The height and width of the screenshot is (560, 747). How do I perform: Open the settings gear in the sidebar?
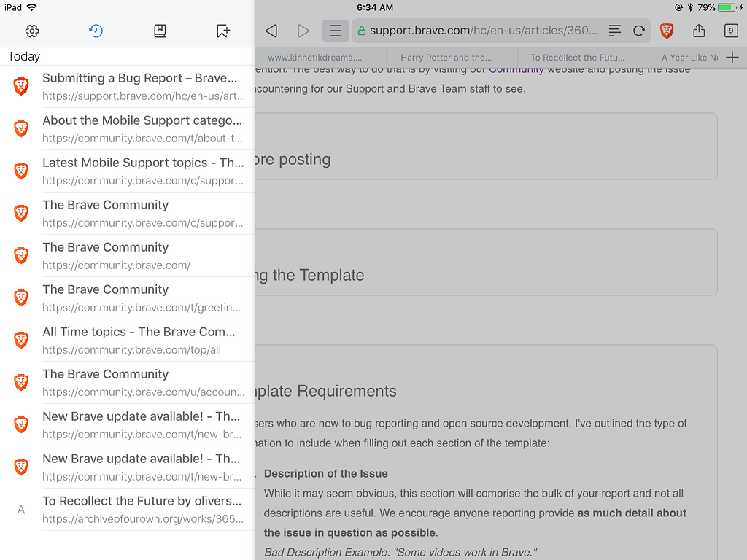tap(32, 31)
